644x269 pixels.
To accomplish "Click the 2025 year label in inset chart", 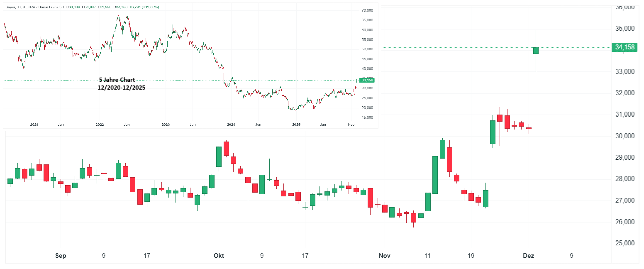I will (x=296, y=125).
